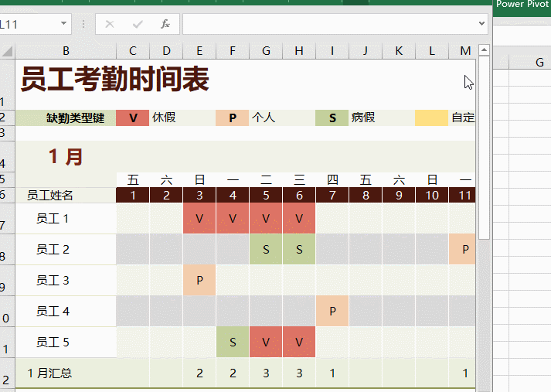Select the yellow custom legend swatch
Image resolution: width=551 pixels, height=392 pixels.
point(431,118)
